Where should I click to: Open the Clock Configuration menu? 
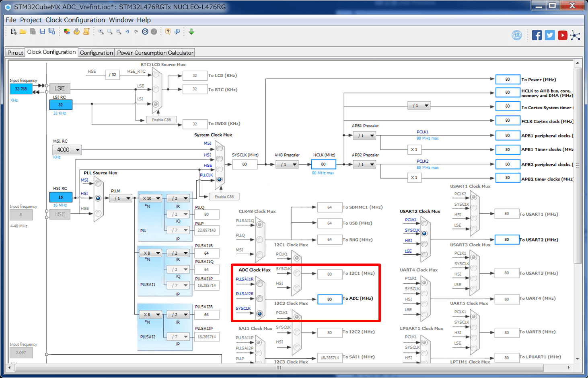point(75,20)
